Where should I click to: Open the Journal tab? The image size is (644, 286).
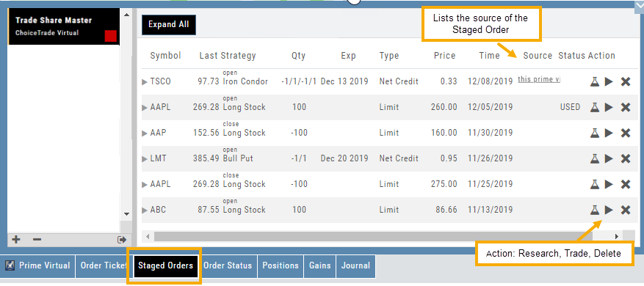355,266
